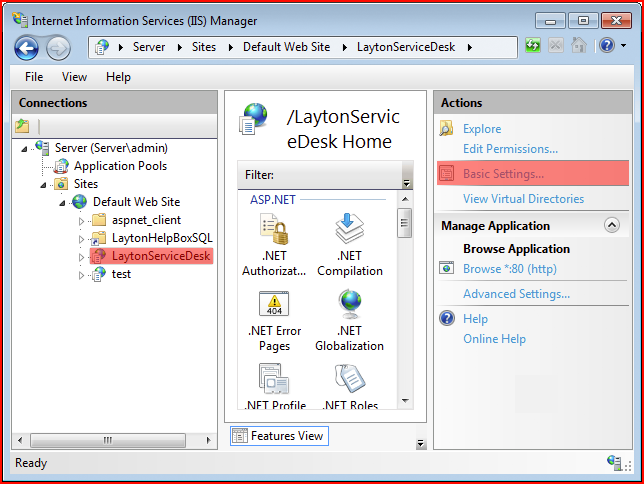Screen dimensions: 644x484
Task: Click the Explore link in Actions
Action: coord(482,129)
